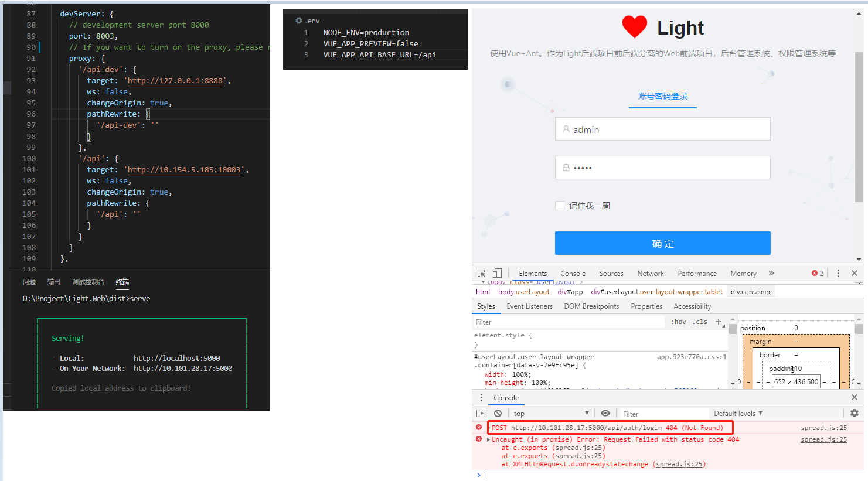Viewport: 868px width, 481px height.
Task: Open the create live expression eye icon
Action: (605, 413)
